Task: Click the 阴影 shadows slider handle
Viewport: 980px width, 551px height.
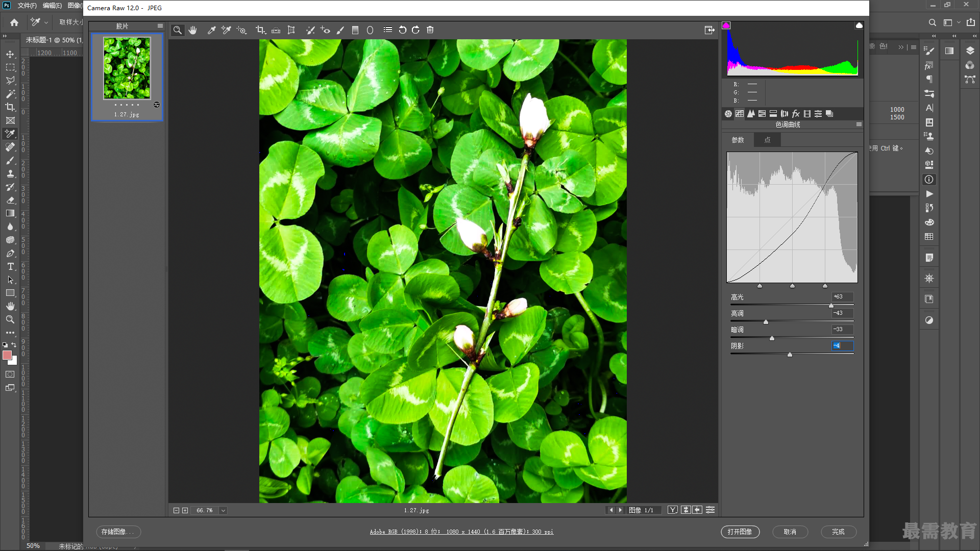Action: tap(790, 355)
